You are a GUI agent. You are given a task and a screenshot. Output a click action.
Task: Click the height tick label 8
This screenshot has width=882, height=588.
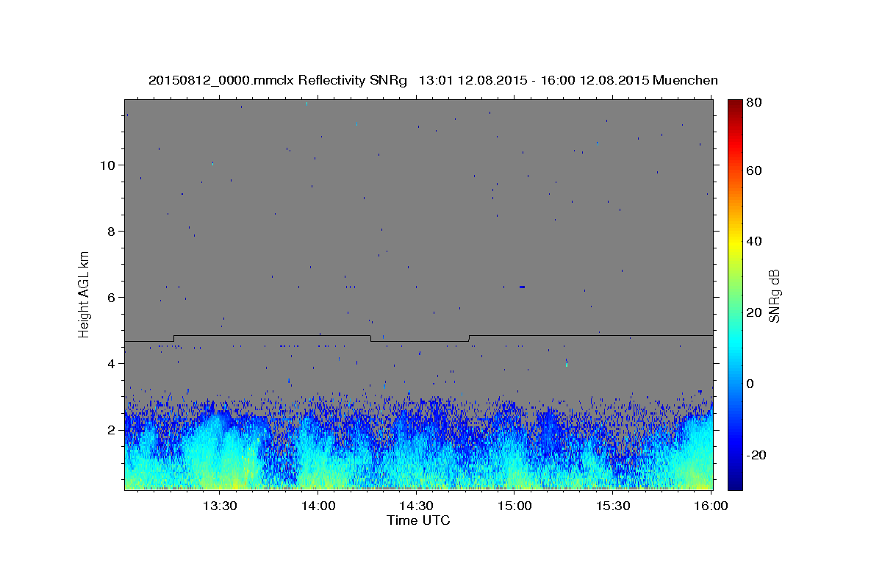coord(110,231)
